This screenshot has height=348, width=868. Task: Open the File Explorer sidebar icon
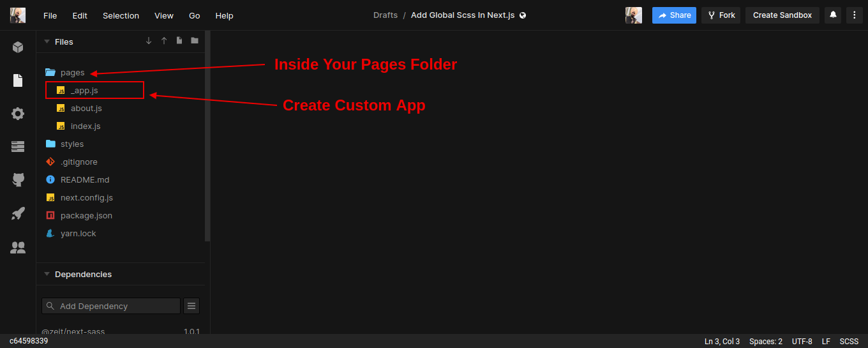pos(18,80)
